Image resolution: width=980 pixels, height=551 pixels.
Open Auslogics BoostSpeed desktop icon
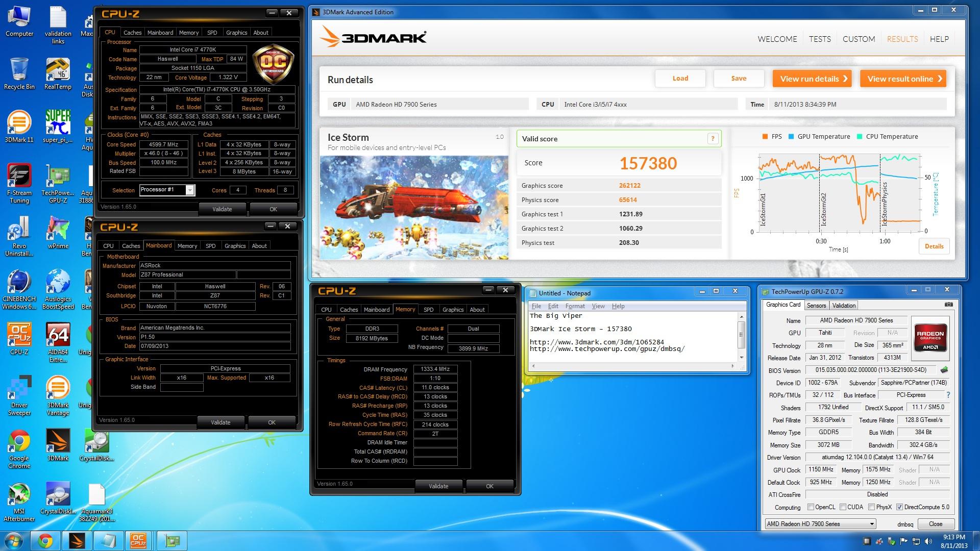tap(58, 290)
